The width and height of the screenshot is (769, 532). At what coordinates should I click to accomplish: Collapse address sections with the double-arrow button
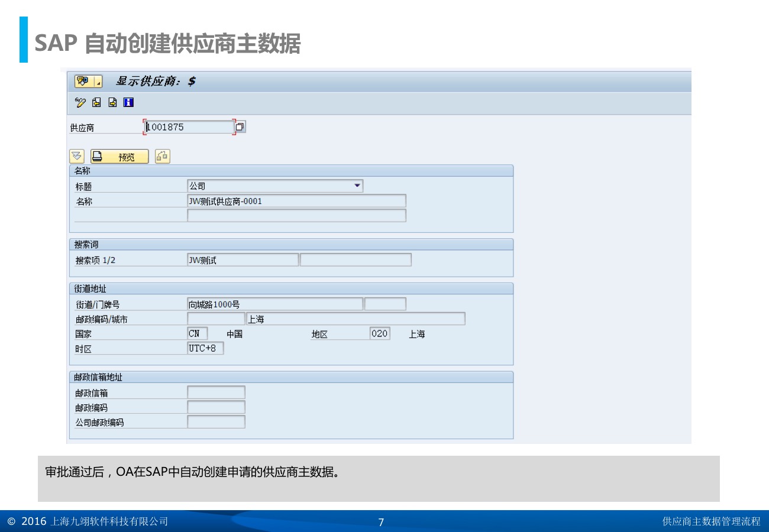coord(77,157)
